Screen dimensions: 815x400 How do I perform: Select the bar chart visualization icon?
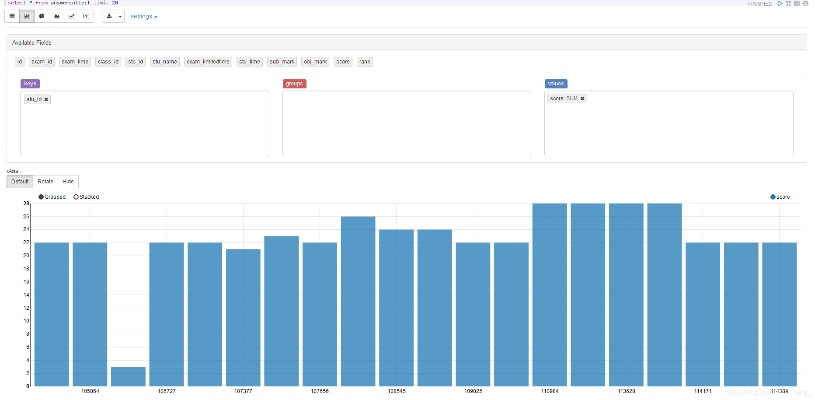pos(27,17)
